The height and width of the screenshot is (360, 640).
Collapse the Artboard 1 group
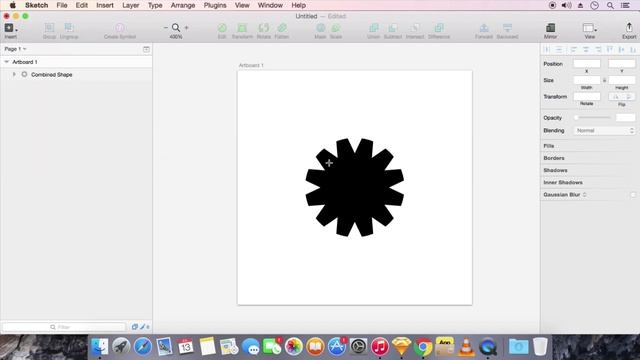point(7,62)
